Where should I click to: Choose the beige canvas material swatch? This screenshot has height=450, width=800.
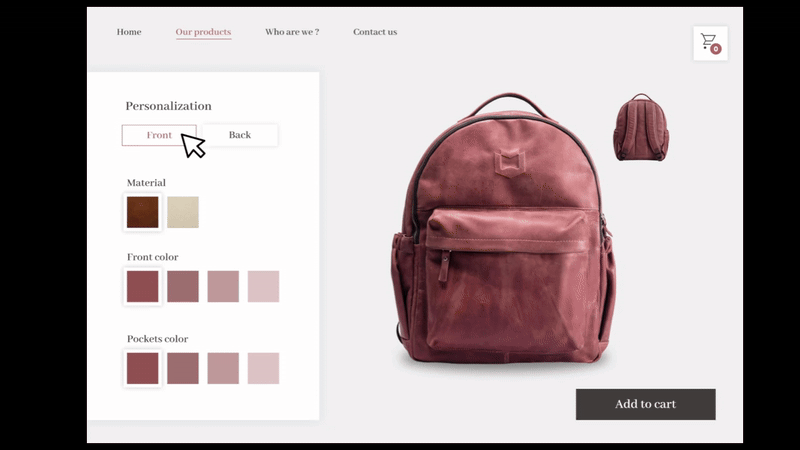click(183, 212)
